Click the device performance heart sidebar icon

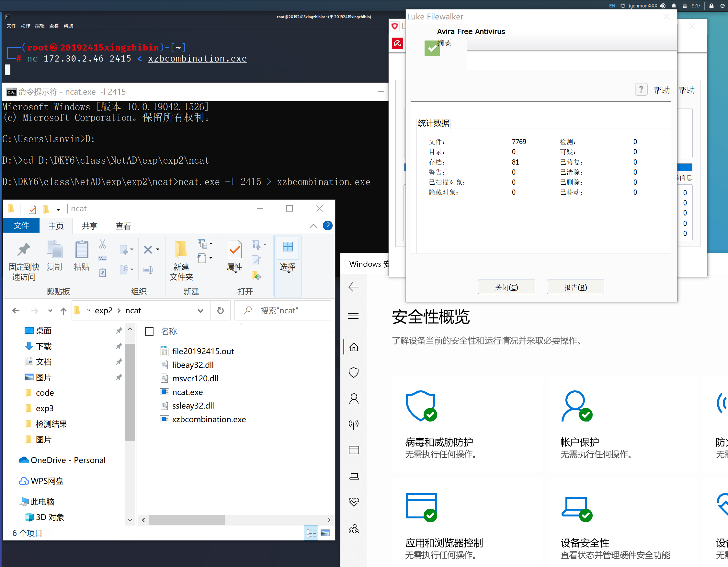point(354,502)
